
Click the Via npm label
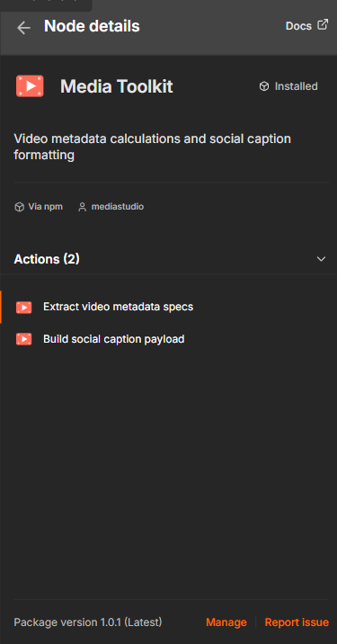(45, 207)
